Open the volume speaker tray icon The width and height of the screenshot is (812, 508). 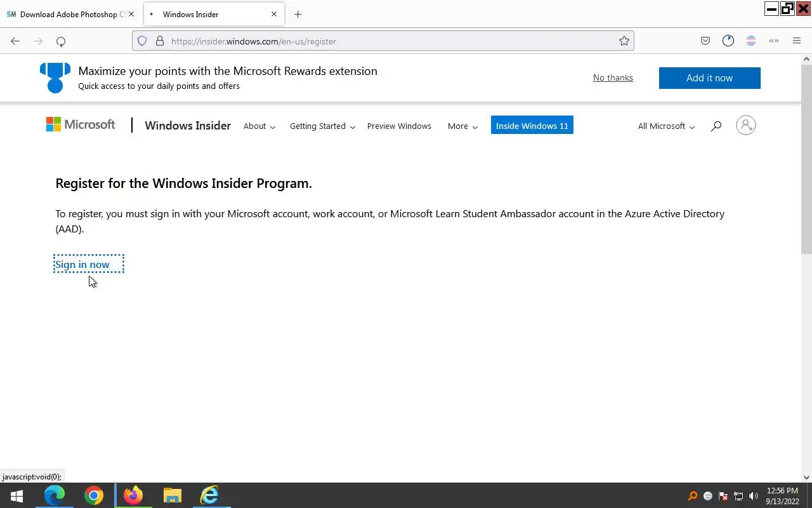(754, 496)
